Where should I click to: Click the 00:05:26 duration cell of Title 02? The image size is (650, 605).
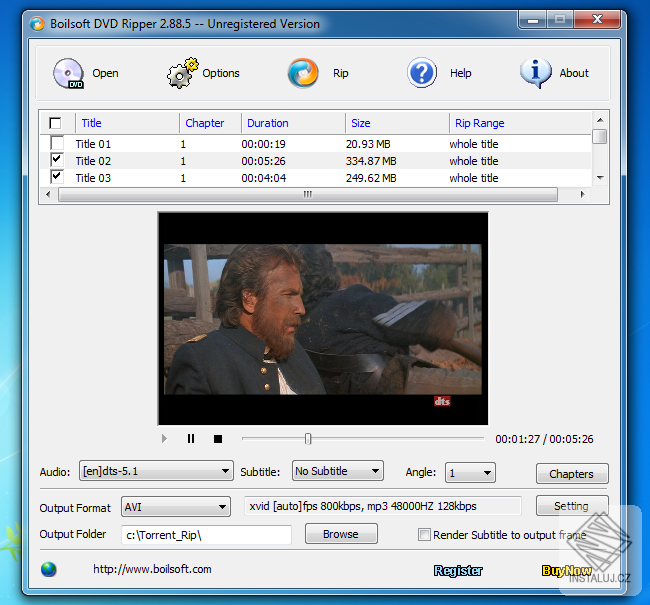pos(264,161)
